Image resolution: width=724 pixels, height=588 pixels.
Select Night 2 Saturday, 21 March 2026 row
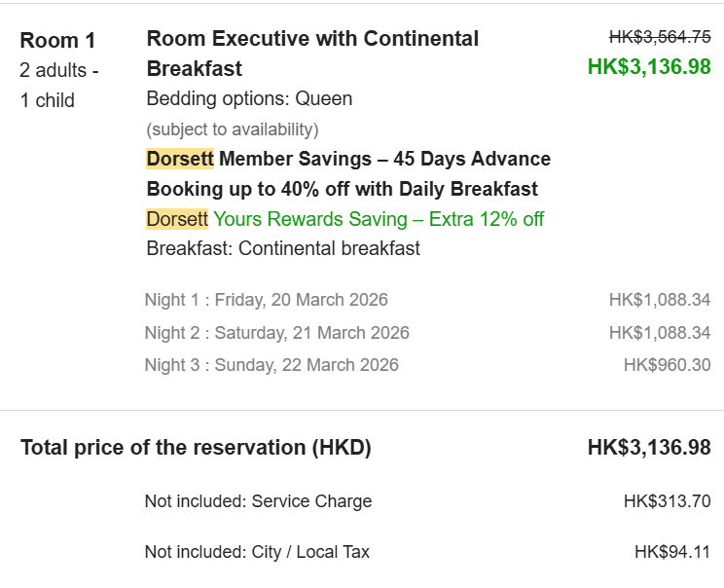click(427, 333)
